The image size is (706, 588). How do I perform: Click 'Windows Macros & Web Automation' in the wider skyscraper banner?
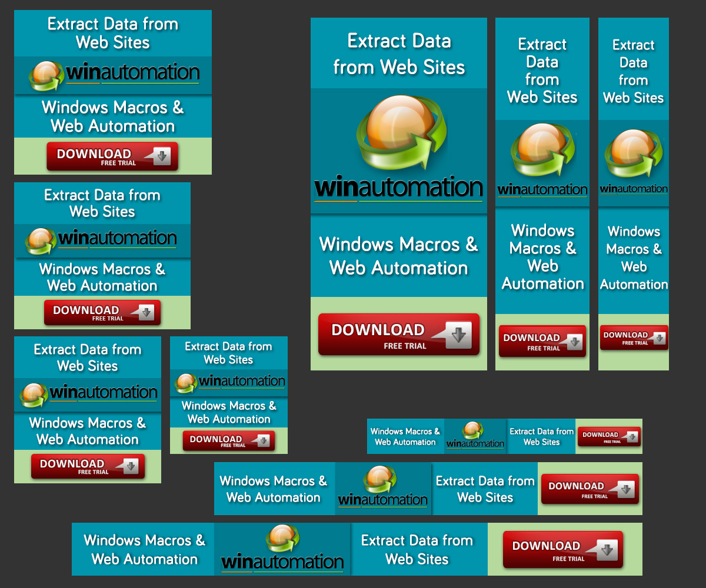click(542, 257)
